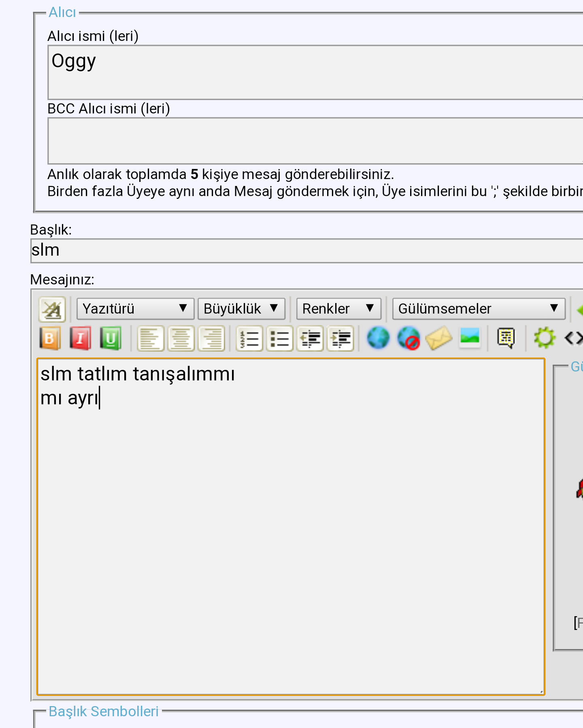The height and width of the screenshot is (728, 583).
Task: Click inside the Mesajınız text area
Action: [x=291, y=527]
